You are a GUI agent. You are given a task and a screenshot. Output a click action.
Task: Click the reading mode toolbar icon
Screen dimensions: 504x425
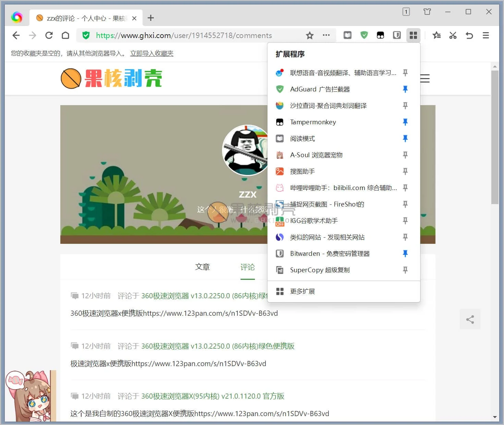pos(347,35)
